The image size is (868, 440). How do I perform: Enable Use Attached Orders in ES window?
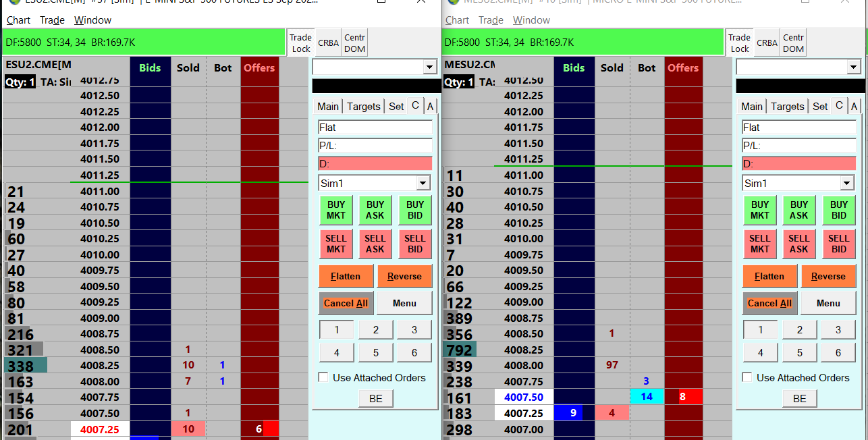coord(323,377)
